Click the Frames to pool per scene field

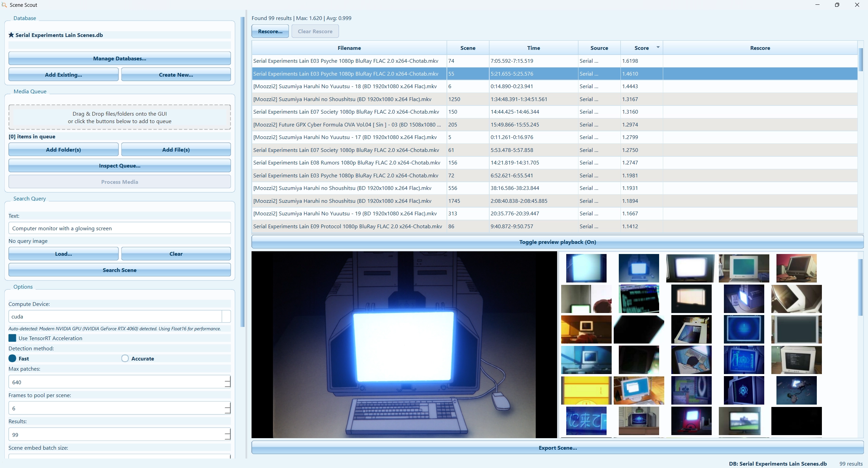coord(120,408)
